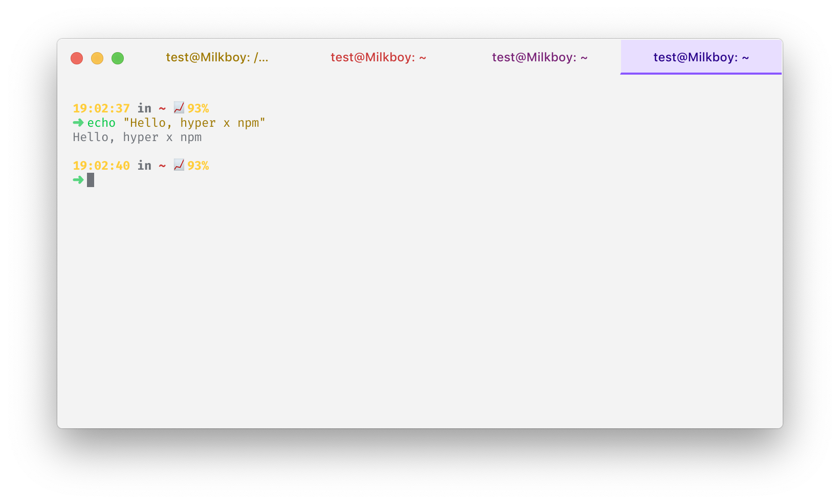Click the tilde home directory symbol
The width and height of the screenshot is (840, 504).
coord(162,108)
